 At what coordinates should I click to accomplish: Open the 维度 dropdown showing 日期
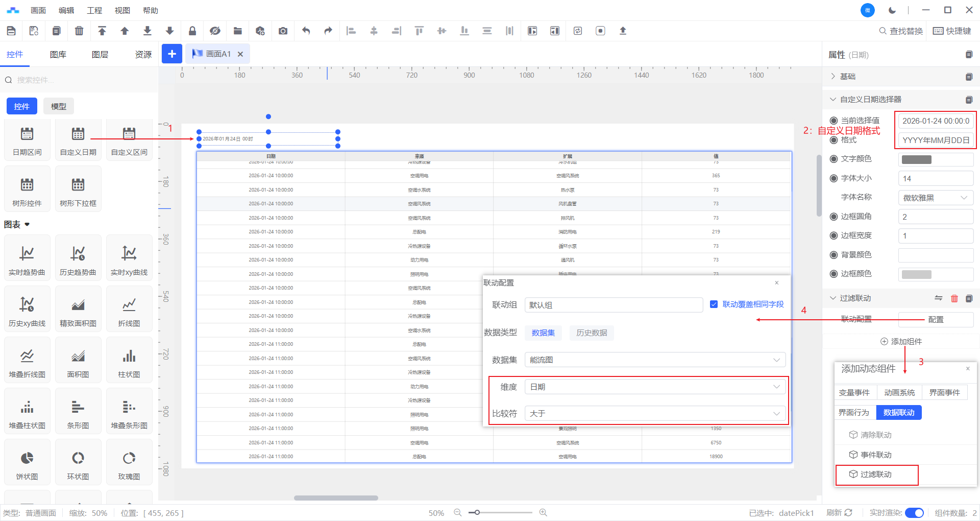point(655,387)
